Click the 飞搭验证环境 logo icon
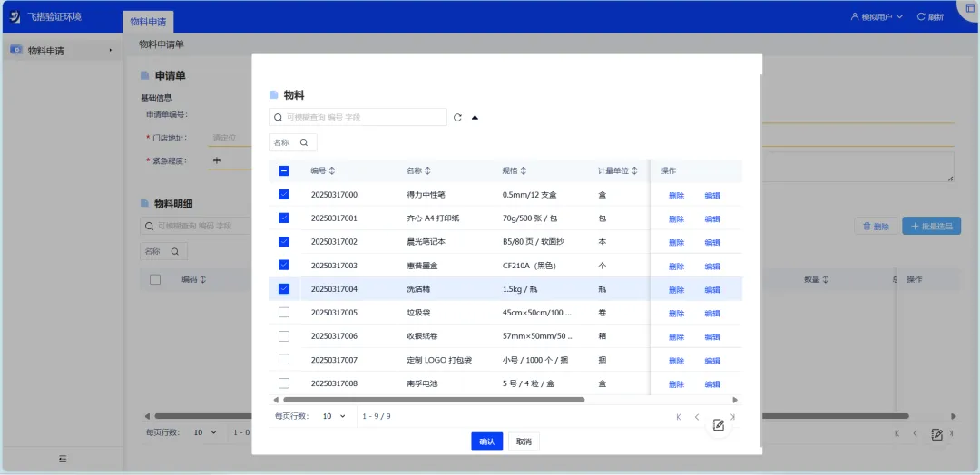The height and width of the screenshot is (475, 980). pyautogui.click(x=15, y=16)
